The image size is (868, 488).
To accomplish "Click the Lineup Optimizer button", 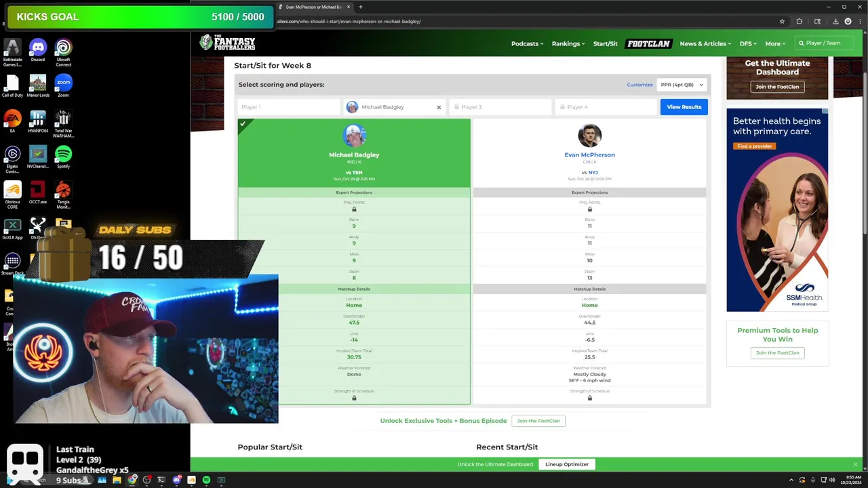I will pyautogui.click(x=567, y=464).
